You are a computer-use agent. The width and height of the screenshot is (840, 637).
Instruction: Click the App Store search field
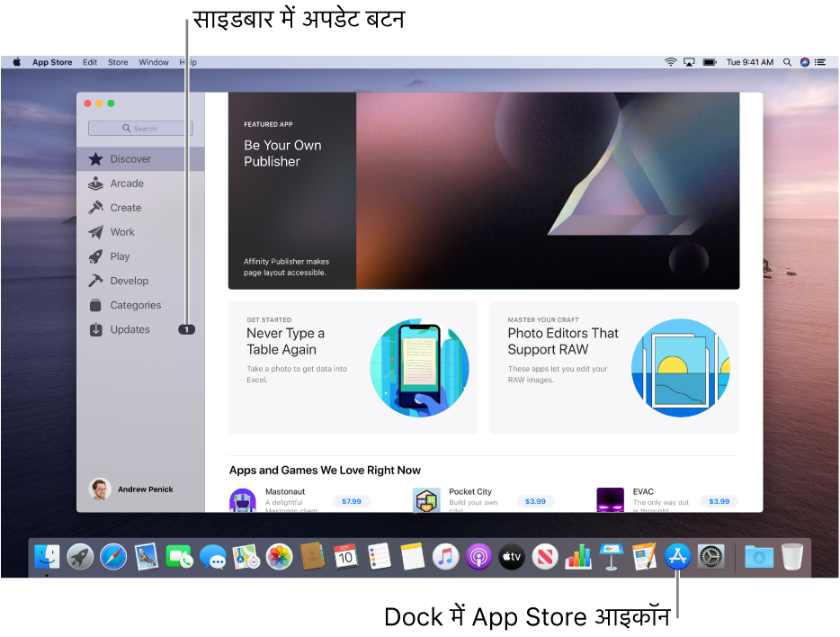(x=140, y=129)
